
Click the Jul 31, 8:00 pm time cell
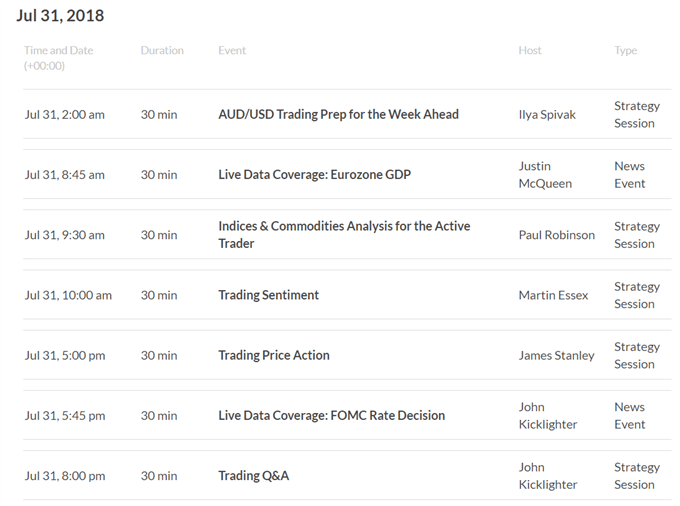tap(65, 476)
